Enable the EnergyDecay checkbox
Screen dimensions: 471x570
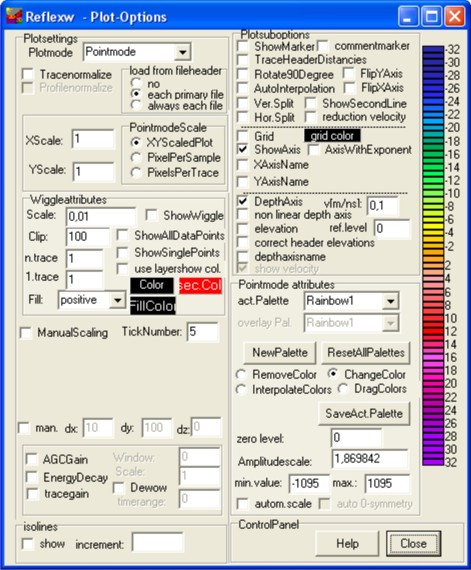point(32,477)
